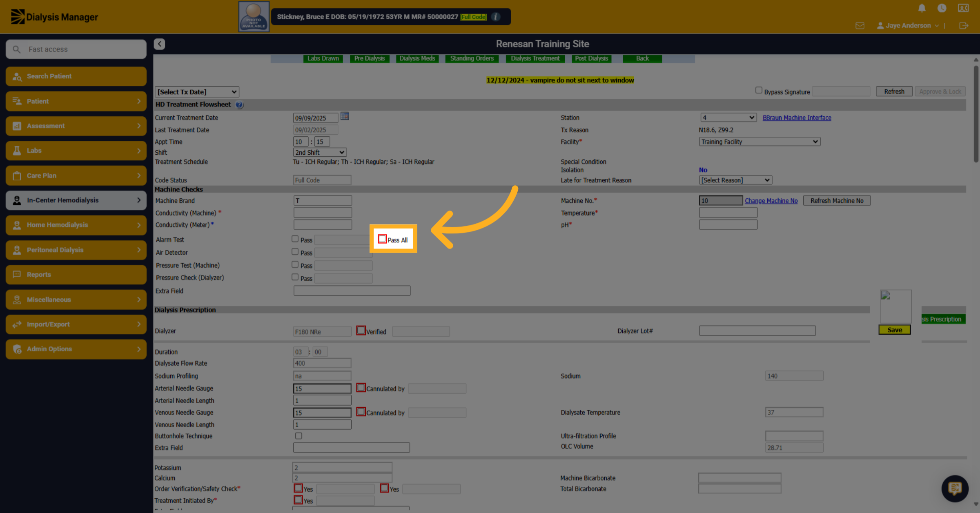
Task: Click the Fast access search field
Action: pyautogui.click(x=76, y=49)
